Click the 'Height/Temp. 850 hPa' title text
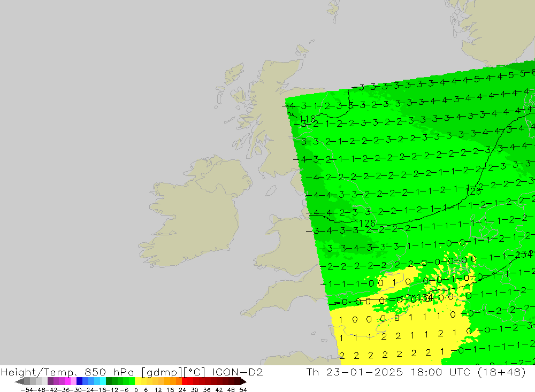535x392 pixels. (x=67, y=372)
